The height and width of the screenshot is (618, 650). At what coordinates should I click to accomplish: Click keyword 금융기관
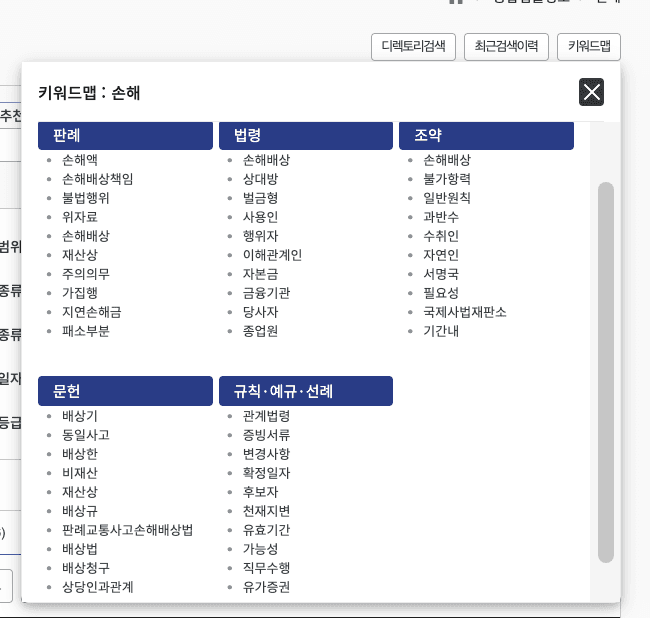[x=267, y=293]
